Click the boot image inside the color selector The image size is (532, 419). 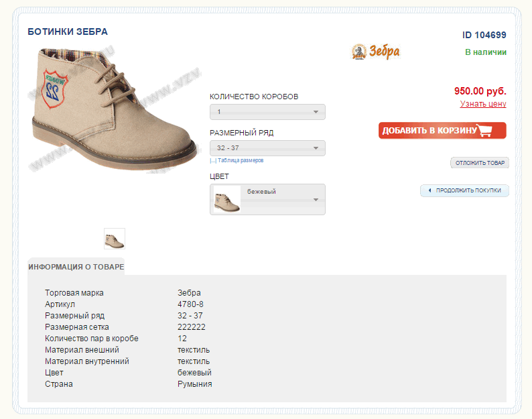click(226, 200)
